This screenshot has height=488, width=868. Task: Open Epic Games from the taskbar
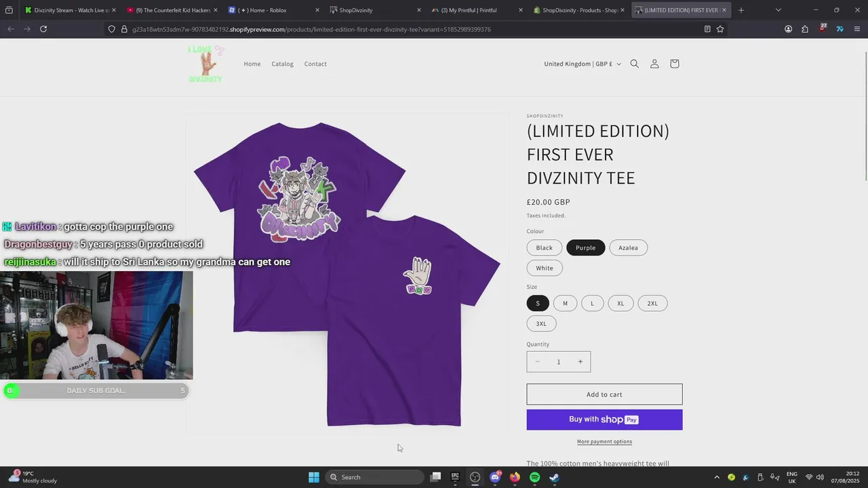pyautogui.click(x=455, y=477)
